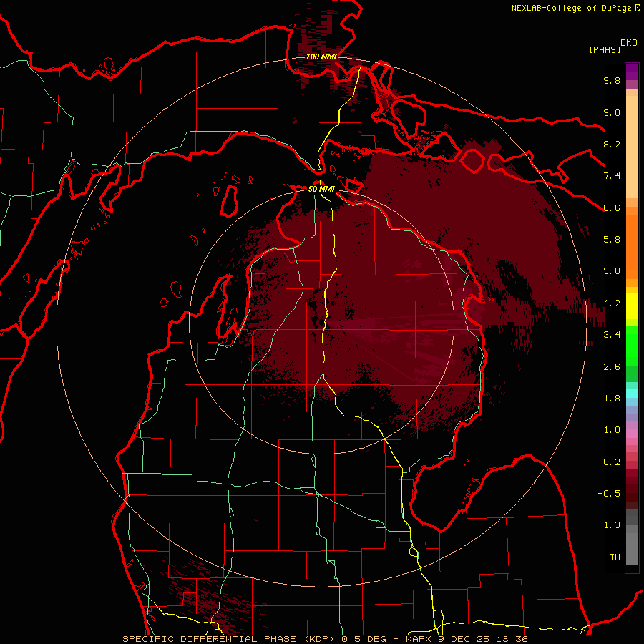Click the 2.6 color scale value
Screen dimensions: 644x644
tap(612, 367)
